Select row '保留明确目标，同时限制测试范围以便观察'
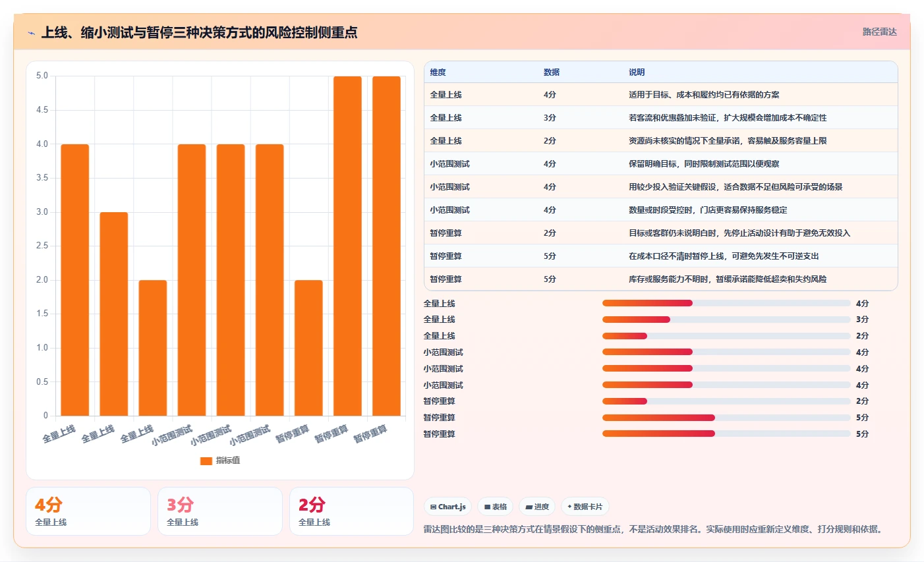This screenshot has height=562, width=924. click(x=661, y=163)
